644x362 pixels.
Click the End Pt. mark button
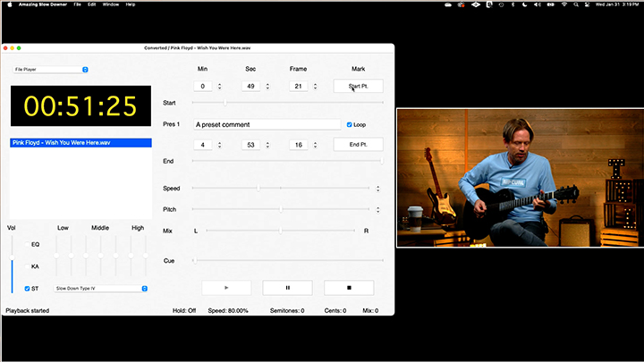[x=358, y=145]
